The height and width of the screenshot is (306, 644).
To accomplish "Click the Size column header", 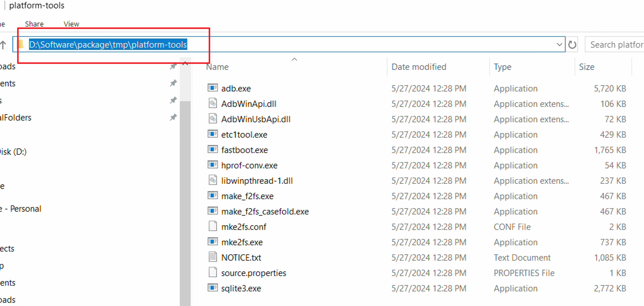I will 586,67.
